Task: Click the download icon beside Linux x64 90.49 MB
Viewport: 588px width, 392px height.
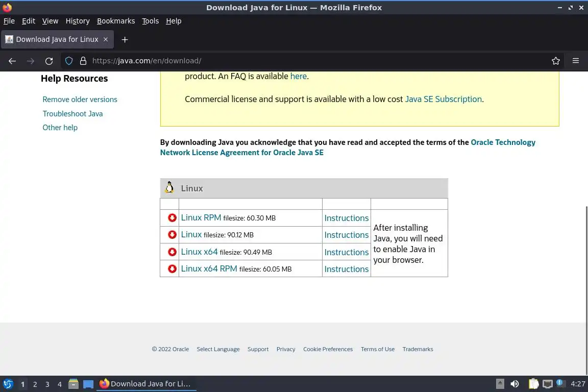Action: pos(172,252)
